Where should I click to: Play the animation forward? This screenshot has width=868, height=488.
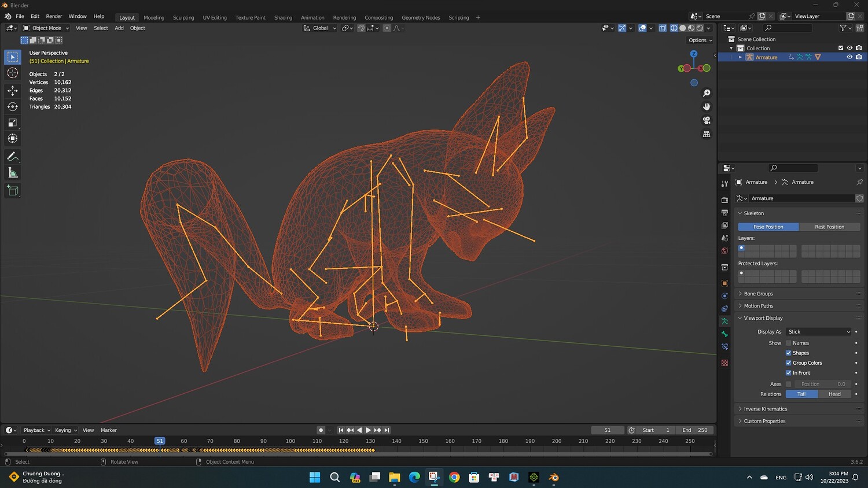click(x=369, y=430)
